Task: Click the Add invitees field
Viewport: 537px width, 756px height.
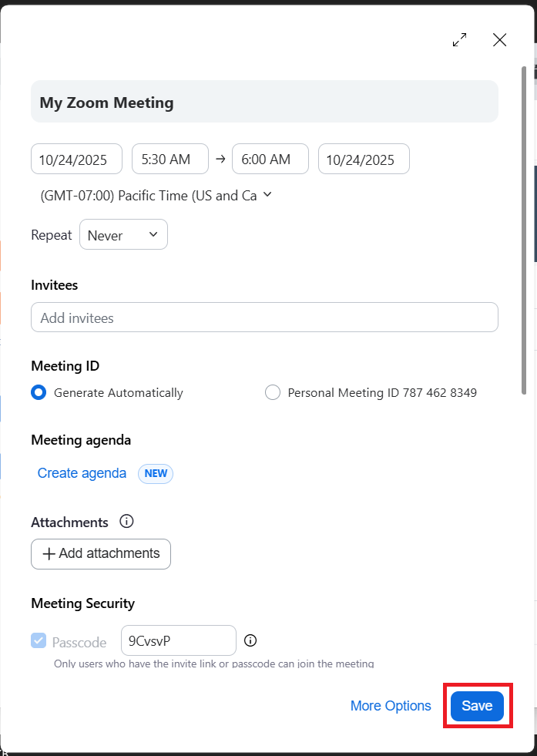Action: point(264,318)
